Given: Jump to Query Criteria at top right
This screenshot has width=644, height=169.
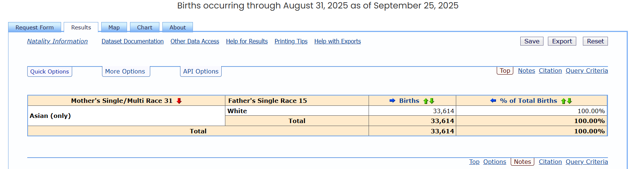Looking at the screenshot, I should tap(587, 71).
